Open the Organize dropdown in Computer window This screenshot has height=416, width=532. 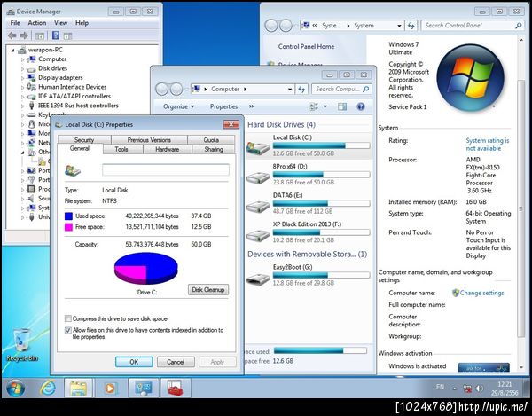coord(178,106)
